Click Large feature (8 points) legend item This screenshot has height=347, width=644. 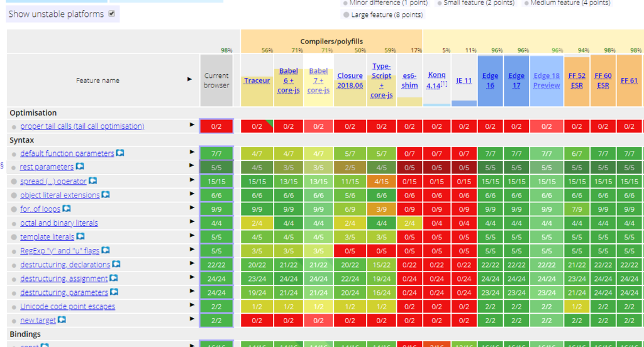(383, 15)
